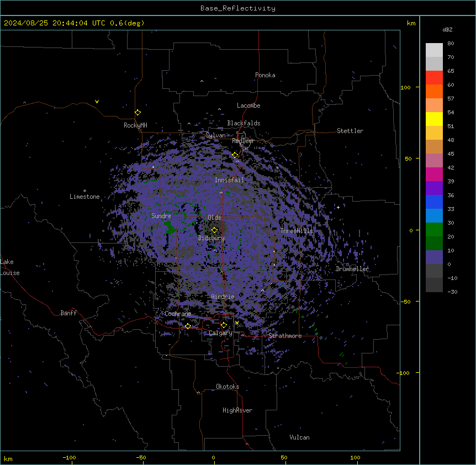Screen dimensions: 476x465
Task: Click the yellow diamond marker below RedDeer
Action: [235, 155]
